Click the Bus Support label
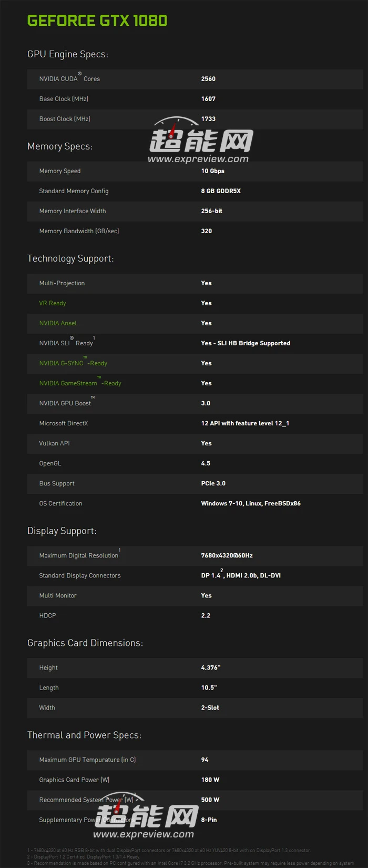The image size is (368, 868). click(x=57, y=483)
